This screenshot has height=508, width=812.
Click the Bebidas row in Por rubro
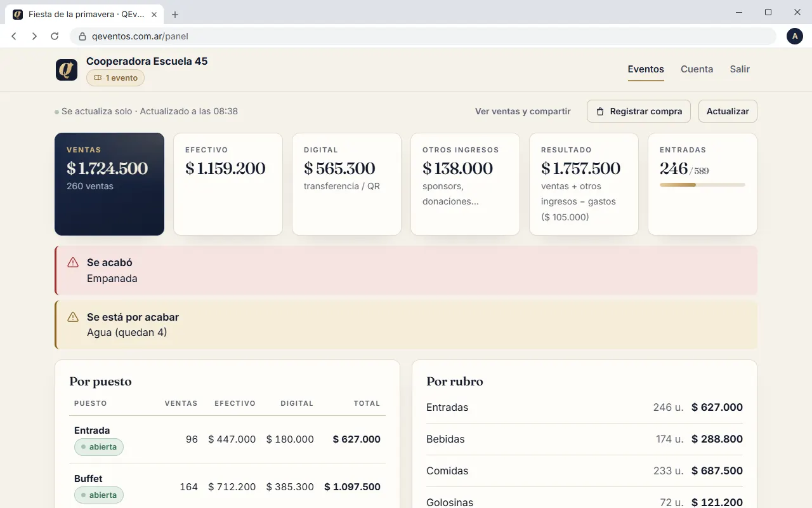[584, 439]
